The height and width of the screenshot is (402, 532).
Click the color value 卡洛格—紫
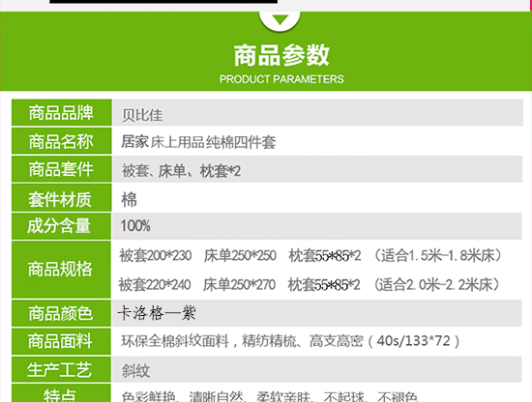pos(157,312)
